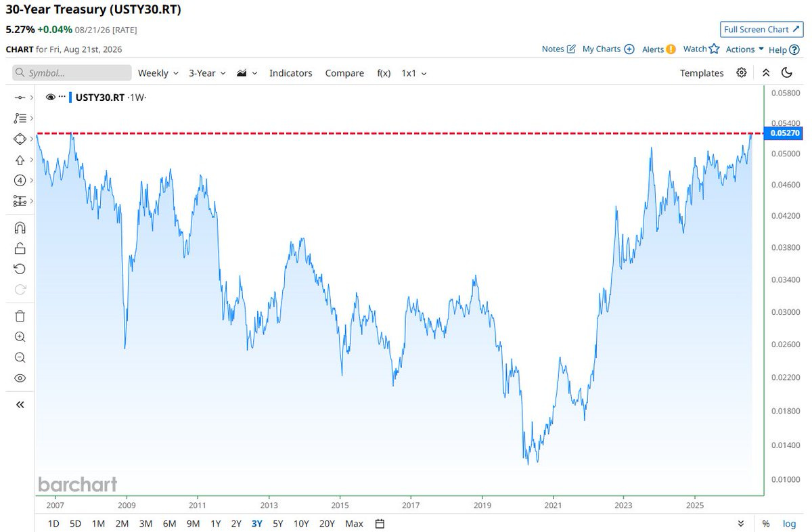The height and width of the screenshot is (532, 812).
Task: Open the Templates menu
Action: [x=702, y=73]
